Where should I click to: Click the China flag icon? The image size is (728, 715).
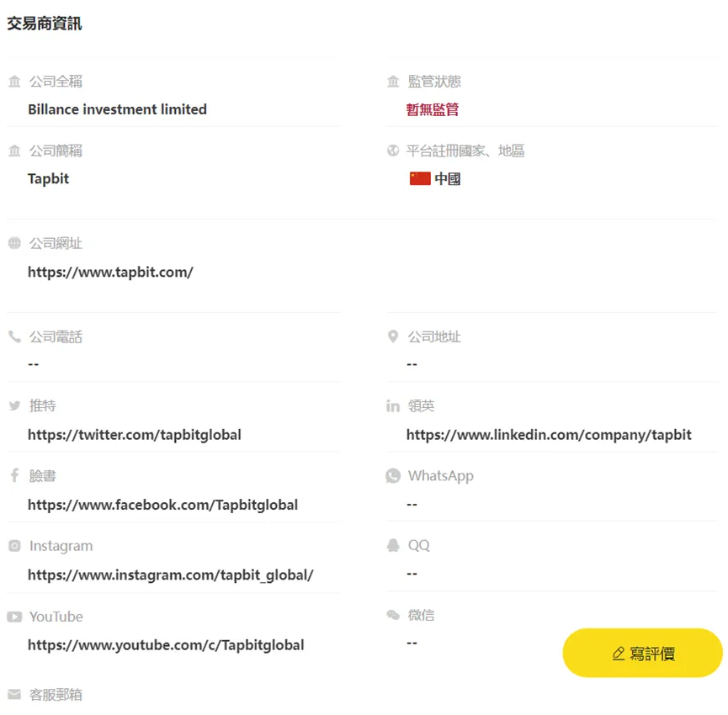(420, 178)
